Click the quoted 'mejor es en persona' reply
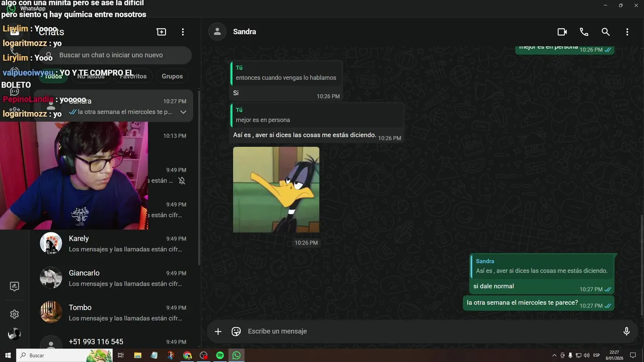The image size is (644, 362). pos(317,115)
